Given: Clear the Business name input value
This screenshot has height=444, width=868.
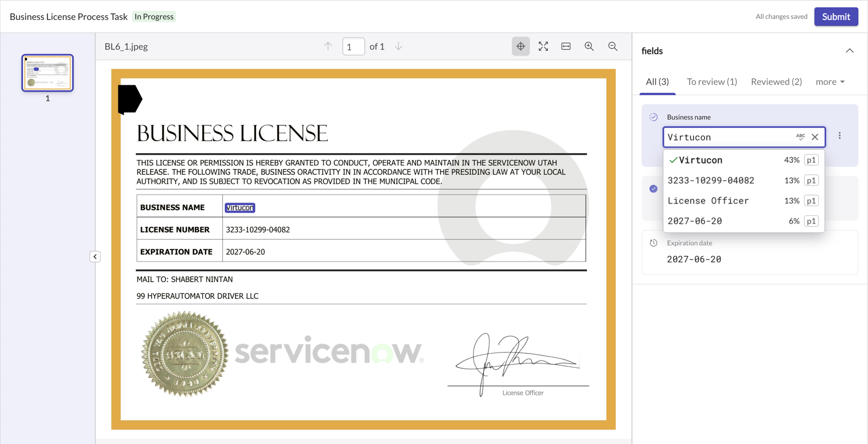Looking at the screenshot, I should pos(815,137).
